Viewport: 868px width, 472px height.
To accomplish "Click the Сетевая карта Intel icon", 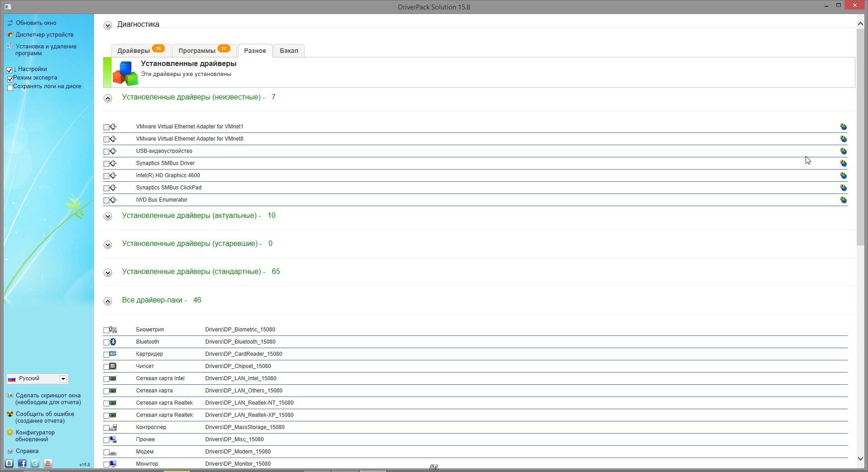I will coord(113,378).
